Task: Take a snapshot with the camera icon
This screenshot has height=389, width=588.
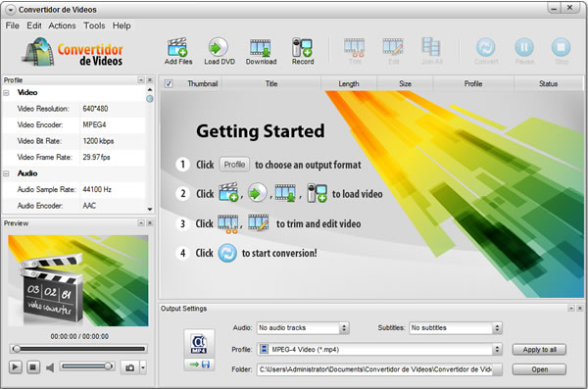Action: click(129, 367)
